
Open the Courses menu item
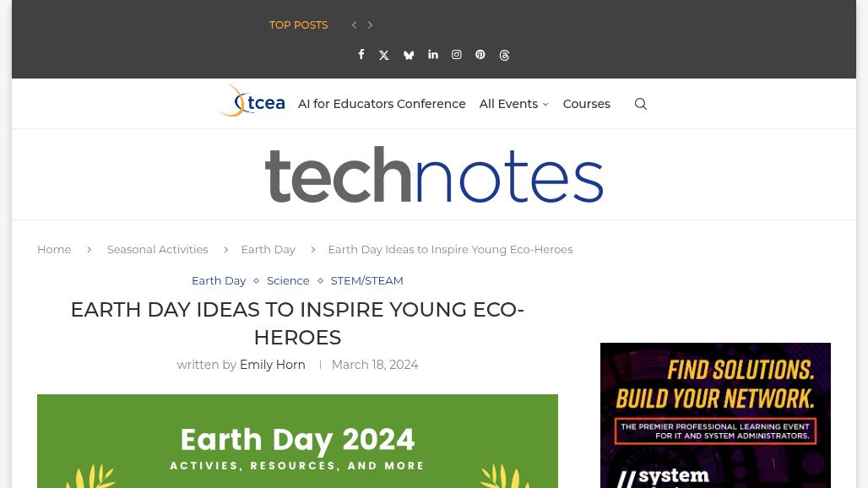pos(586,104)
